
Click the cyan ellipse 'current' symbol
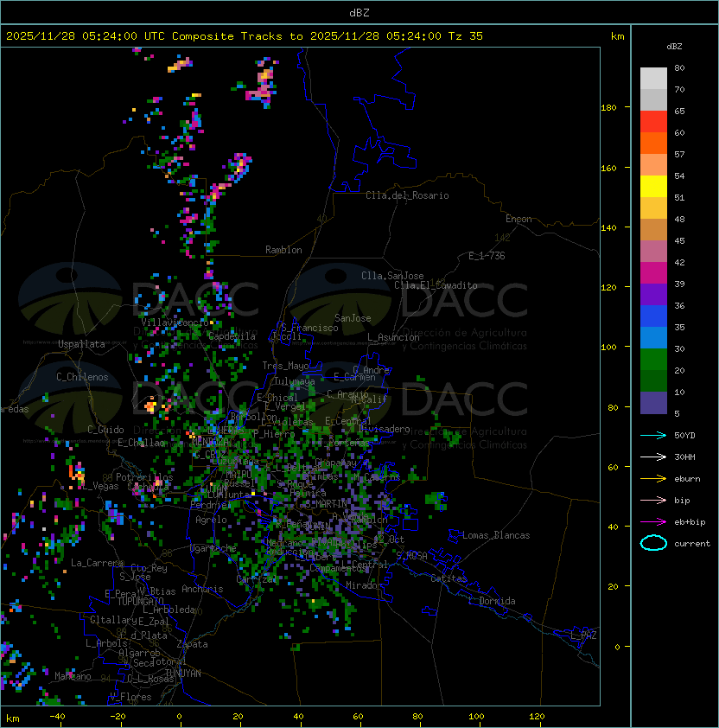(x=653, y=543)
